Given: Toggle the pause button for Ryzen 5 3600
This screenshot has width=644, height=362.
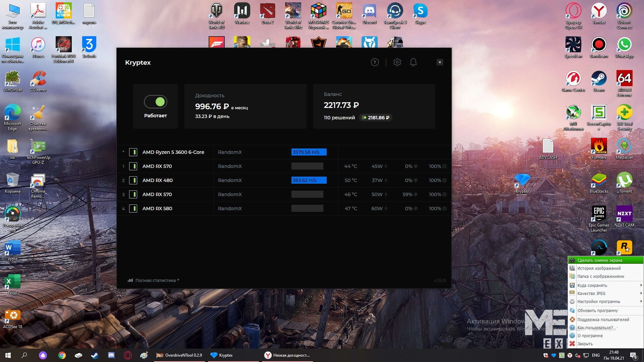Looking at the screenshot, I should [x=133, y=153].
